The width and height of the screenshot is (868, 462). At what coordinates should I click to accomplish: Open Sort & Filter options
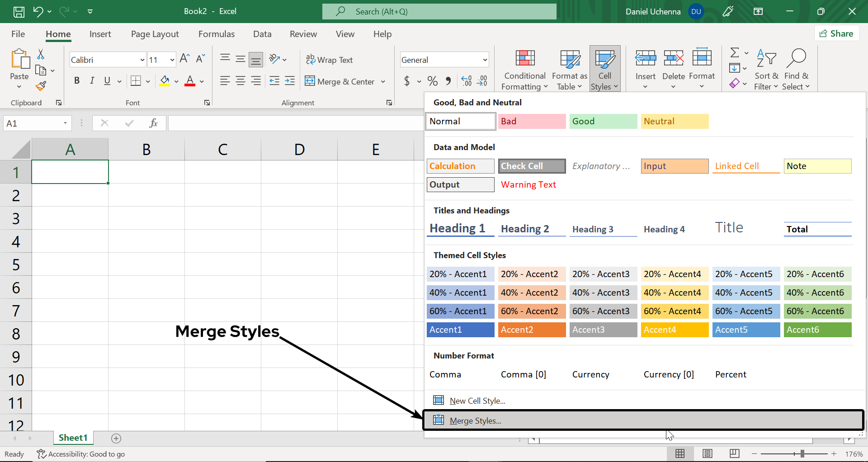coord(766,68)
